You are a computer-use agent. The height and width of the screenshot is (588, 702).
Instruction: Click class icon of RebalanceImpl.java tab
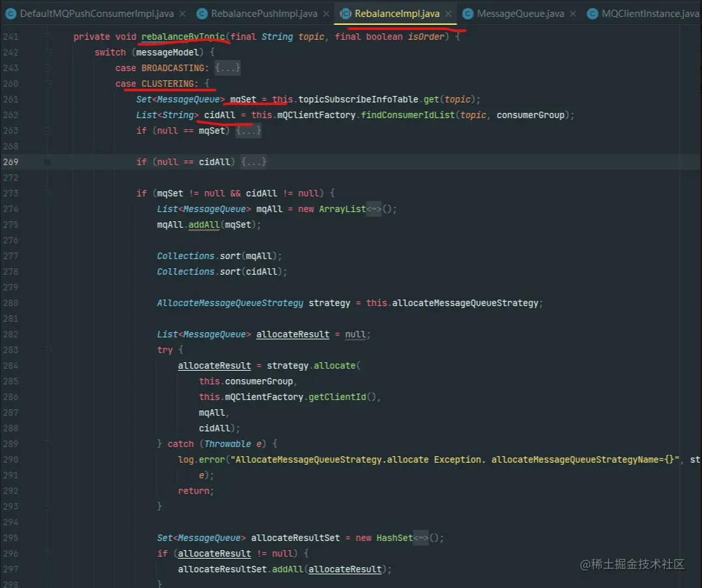click(345, 14)
